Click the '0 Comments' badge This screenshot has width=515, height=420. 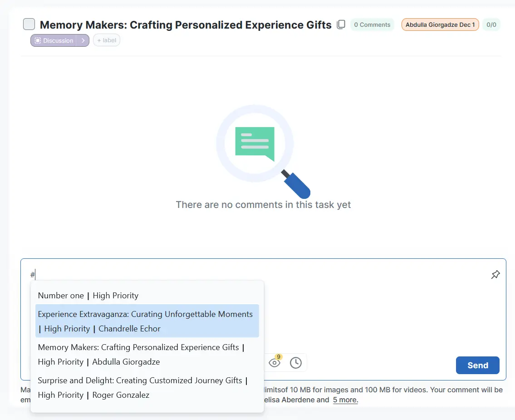(x=372, y=25)
